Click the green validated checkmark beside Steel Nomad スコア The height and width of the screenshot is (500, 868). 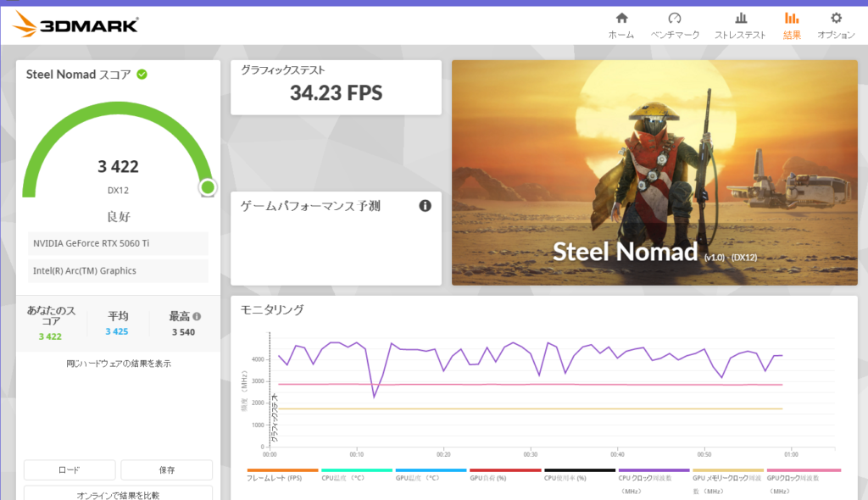[142, 75]
